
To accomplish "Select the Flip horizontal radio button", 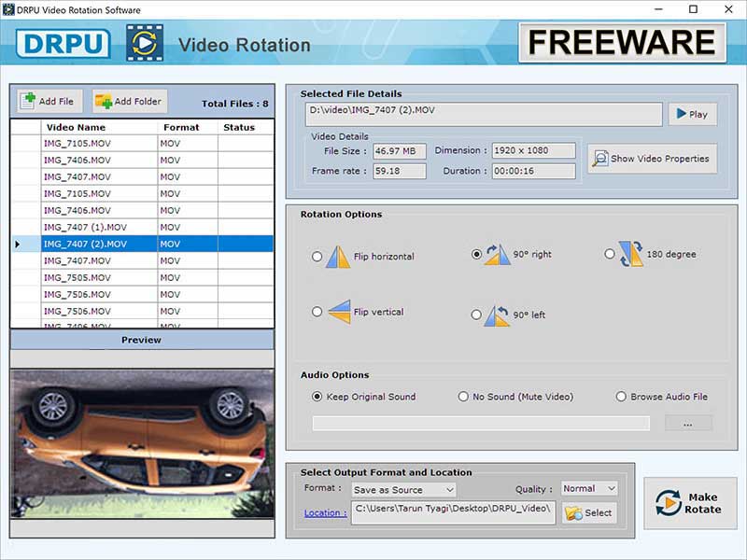I will click(317, 257).
